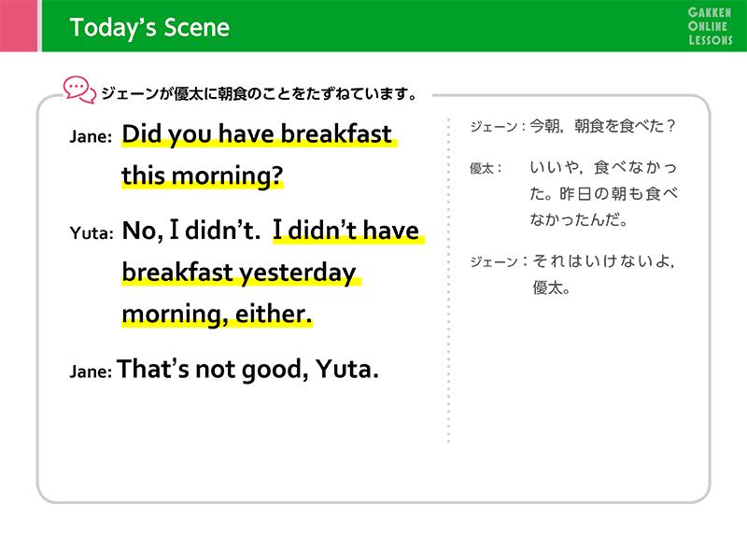Screen dimensions: 747x560
Task: Click the Today's Scene header title
Action: (149, 27)
